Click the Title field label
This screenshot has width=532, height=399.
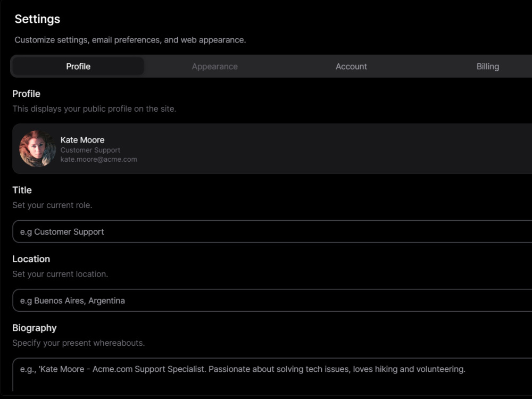point(22,190)
